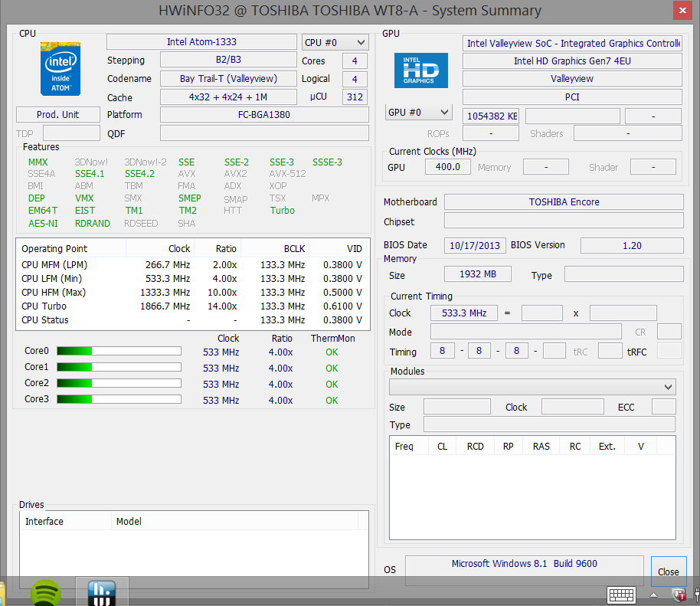Click the Intel HD Graphics logo
The image size is (700, 606).
tap(421, 70)
